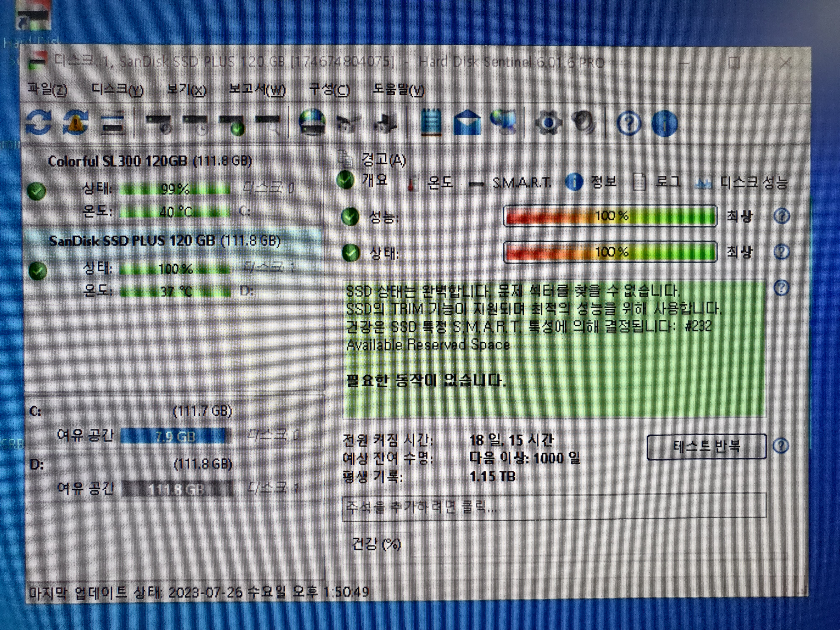Click SanDisk 온도 37 °C bar
The width and height of the screenshot is (840, 630).
tap(175, 291)
